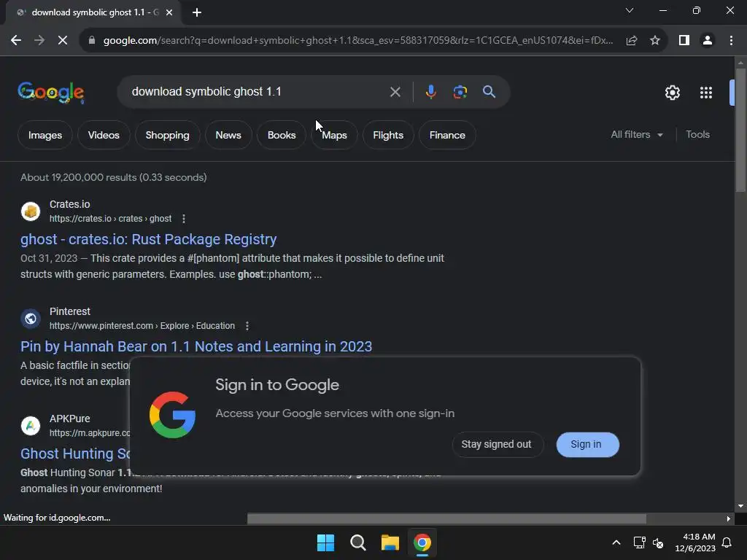Filter results by Images
This screenshot has height=560, width=747.
pos(45,135)
